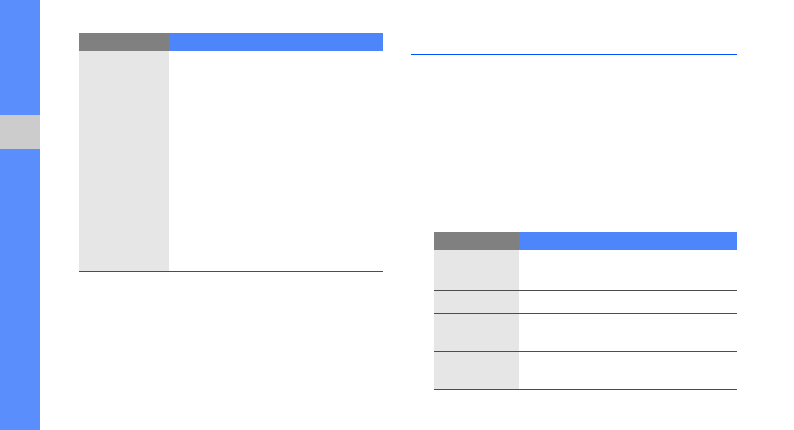This screenshot has width=794, height=430.
Task: Click the blue header bar of the small right table
Action: click(x=628, y=241)
